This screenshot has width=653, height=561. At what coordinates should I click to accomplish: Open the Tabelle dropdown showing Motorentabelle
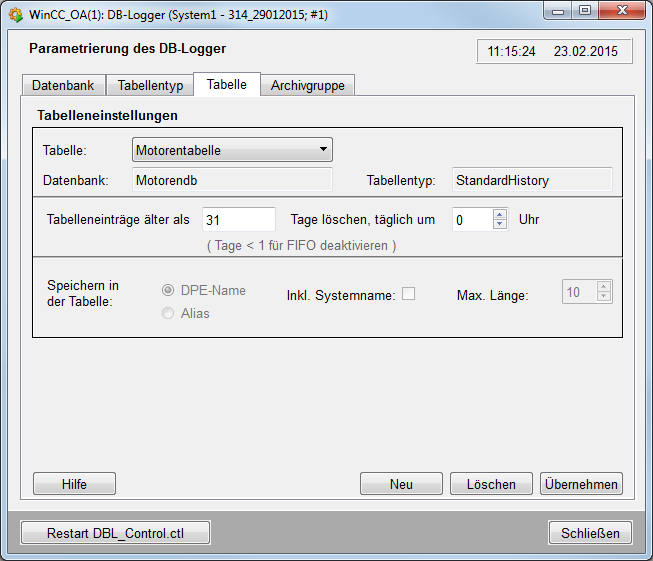232,150
